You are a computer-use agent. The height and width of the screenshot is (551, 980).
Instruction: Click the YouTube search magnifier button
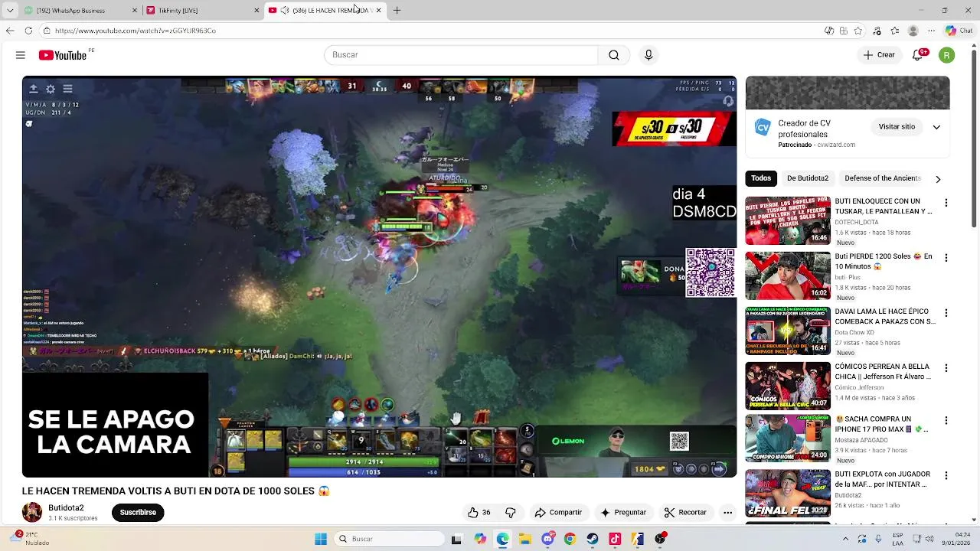click(614, 55)
